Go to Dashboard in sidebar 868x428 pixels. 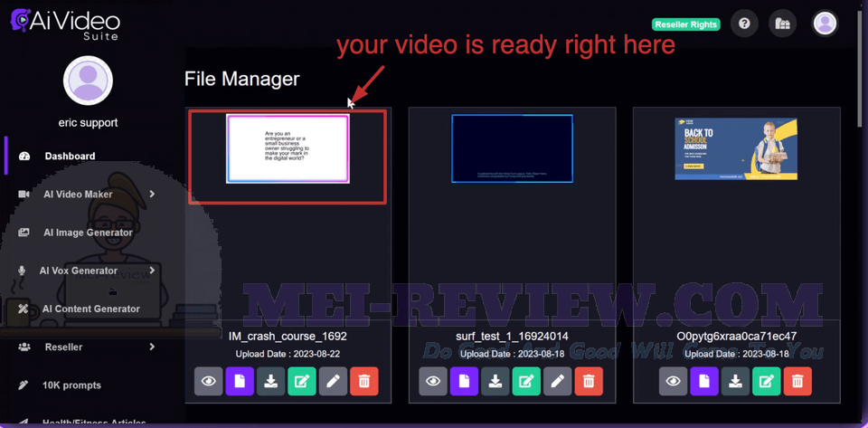pyautogui.click(x=70, y=157)
